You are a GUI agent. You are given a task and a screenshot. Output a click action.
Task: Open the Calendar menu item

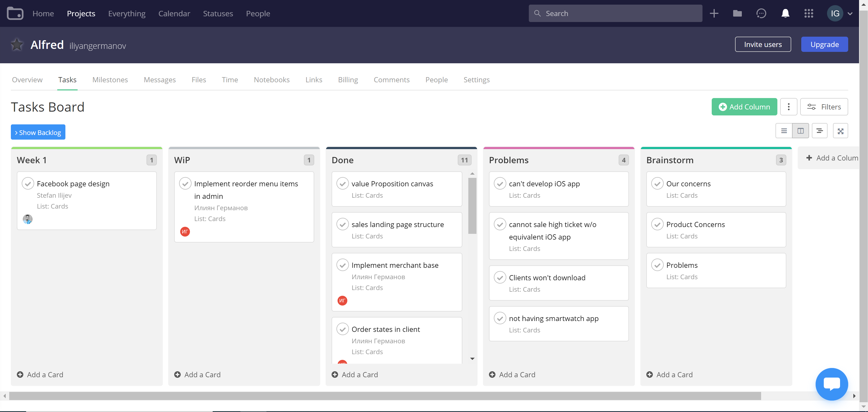click(174, 14)
